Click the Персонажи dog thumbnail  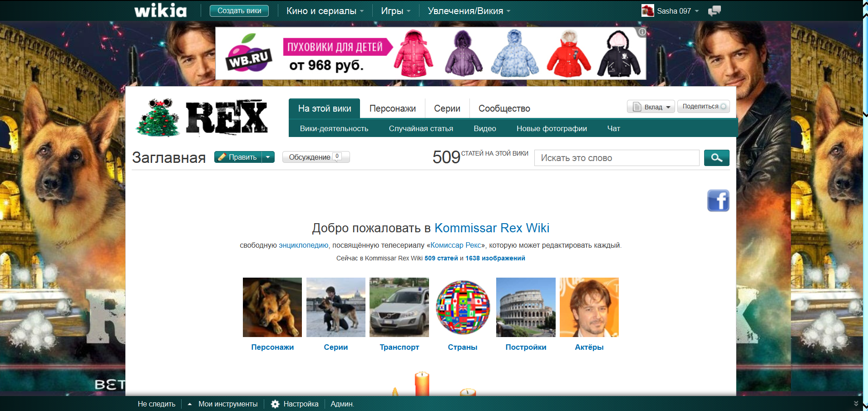[x=272, y=307]
